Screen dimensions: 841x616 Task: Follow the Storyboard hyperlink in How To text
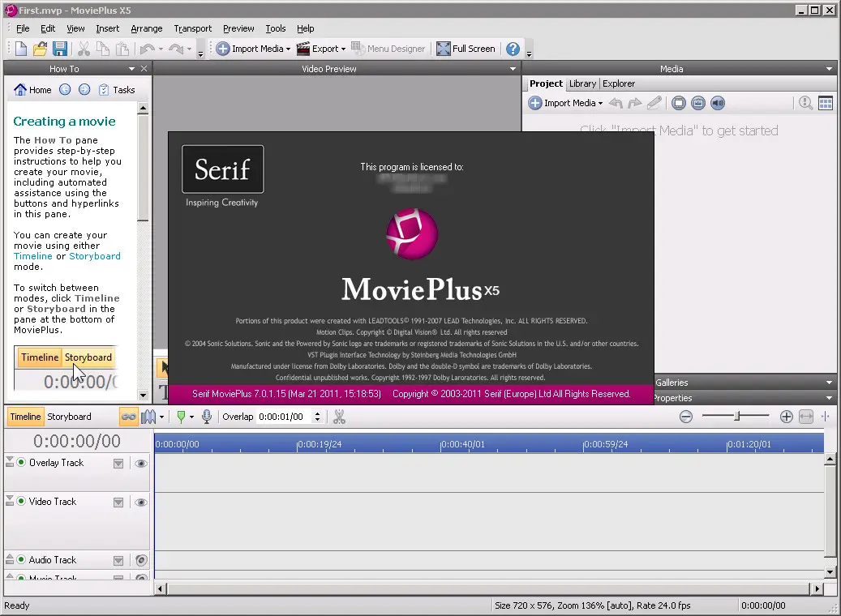(95, 256)
